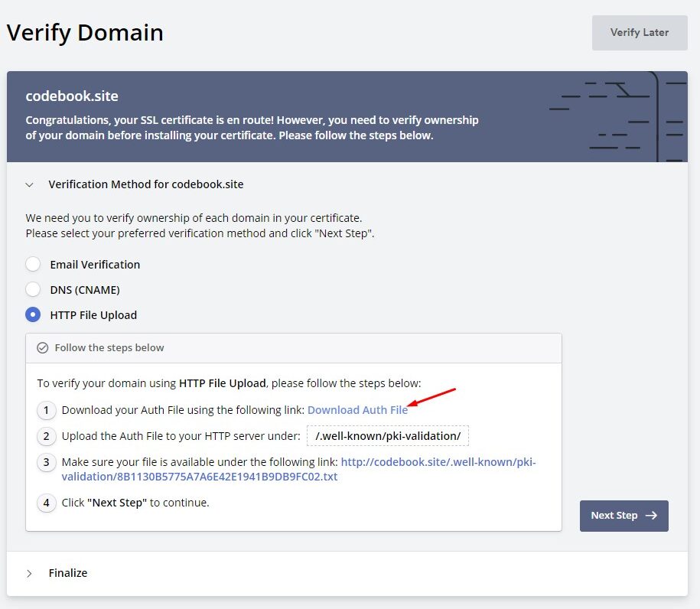The width and height of the screenshot is (700, 609).
Task: Select the HTTP File Upload radio option
Action: (33, 314)
